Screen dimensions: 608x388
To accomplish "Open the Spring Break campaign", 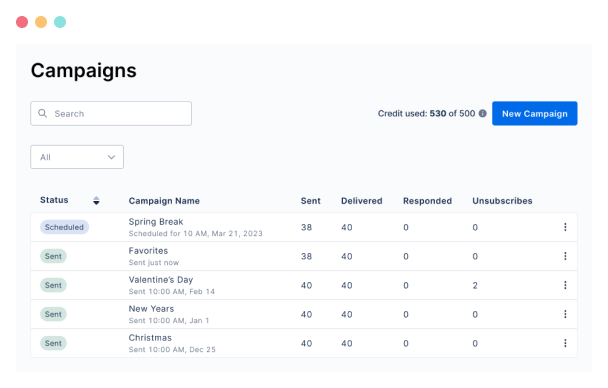I will pyautogui.click(x=155, y=222).
